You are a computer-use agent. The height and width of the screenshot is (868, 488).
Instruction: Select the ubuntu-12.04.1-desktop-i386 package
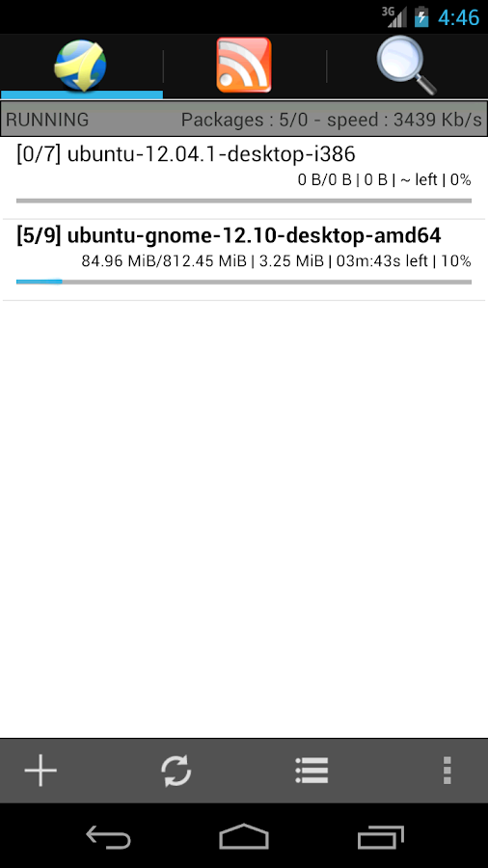tap(244, 178)
